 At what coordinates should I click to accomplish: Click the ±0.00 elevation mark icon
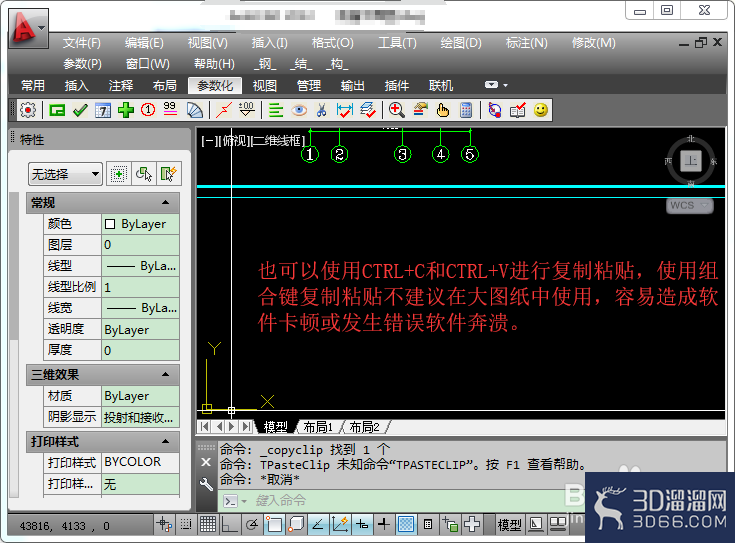247,110
